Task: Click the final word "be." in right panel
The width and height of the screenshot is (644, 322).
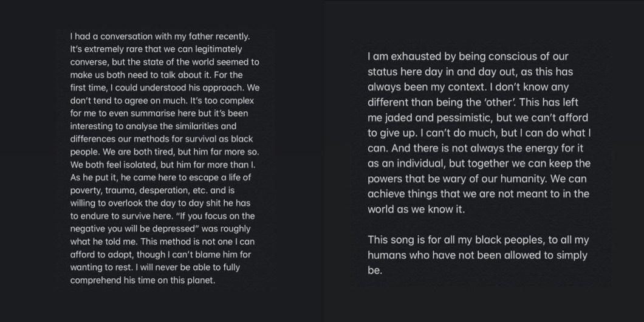Action: click(375, 270)
